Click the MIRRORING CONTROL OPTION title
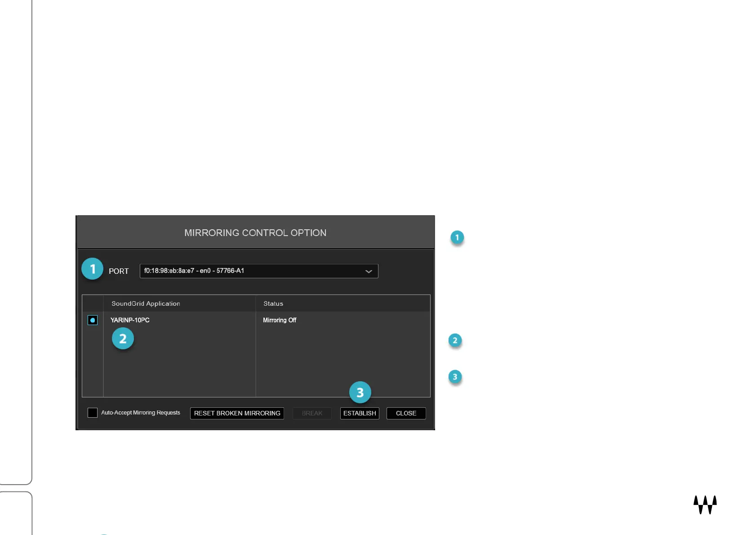The height and width of the screenshot is (535, 756). [x=255, y=233]
